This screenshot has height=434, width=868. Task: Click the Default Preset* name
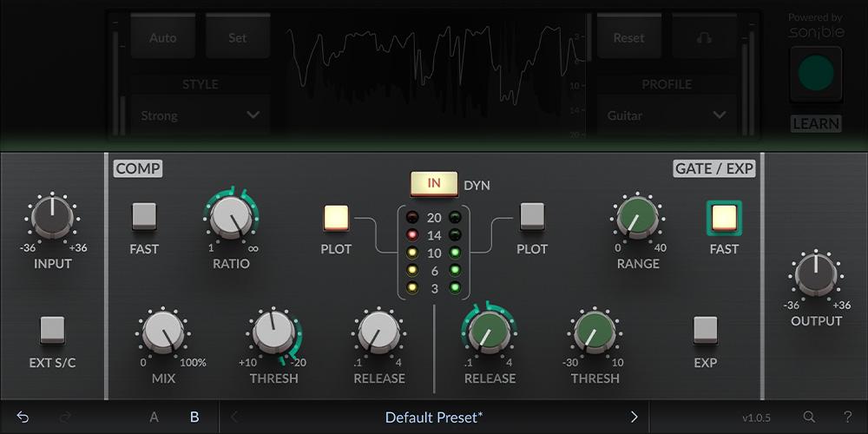click(434, 417)
